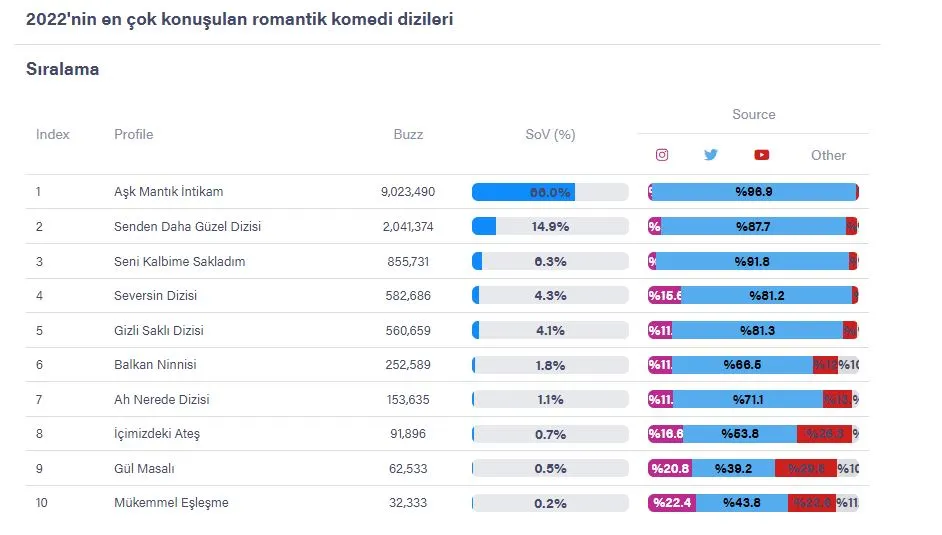Click the Aşk Mantık İntikam SoV bar

pos(550,192)
